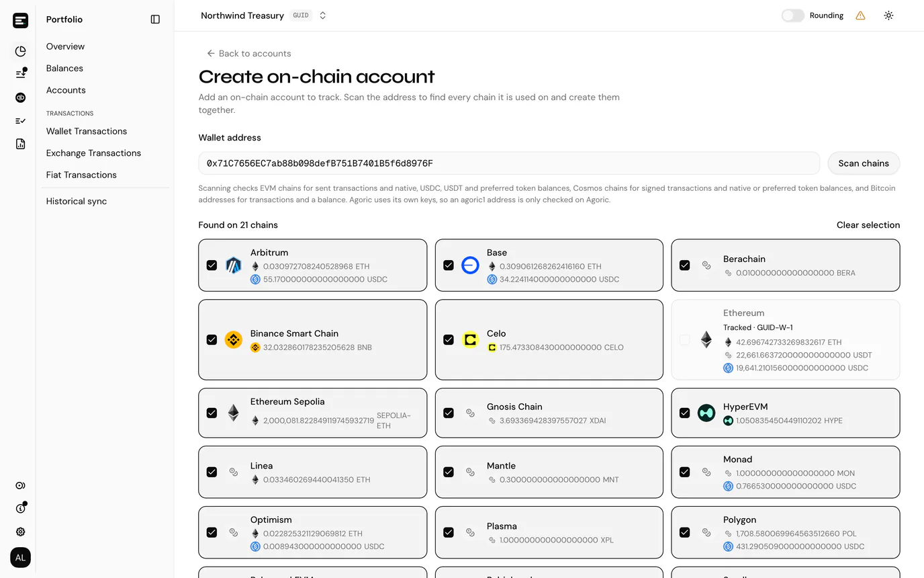The image size is (924, 578).
Task: Uncheck the Arbitrum chain checkbox
Action: [x=212, y=265]
